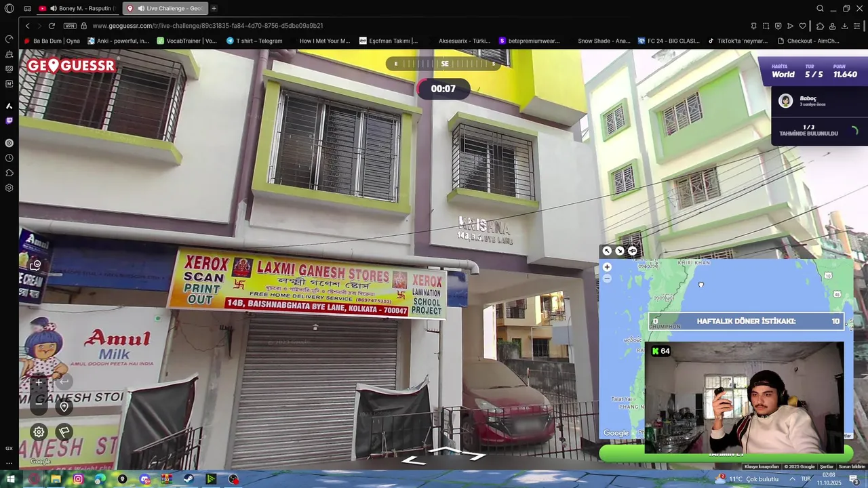
Task: Enlarge the guess map with arrow icon
Action: (x=607, y=251)
